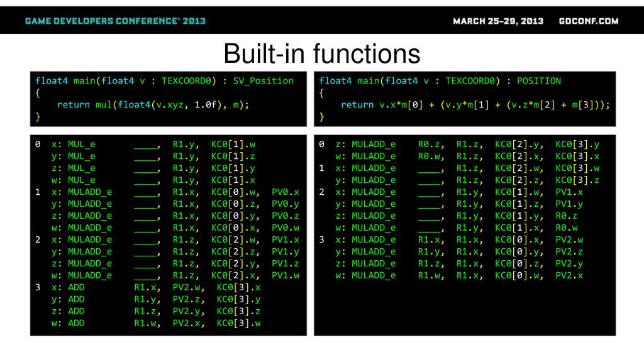
Task: Click 'MUL_e' in the row ending 'KC0[1].z'
Action: (81, 156)
